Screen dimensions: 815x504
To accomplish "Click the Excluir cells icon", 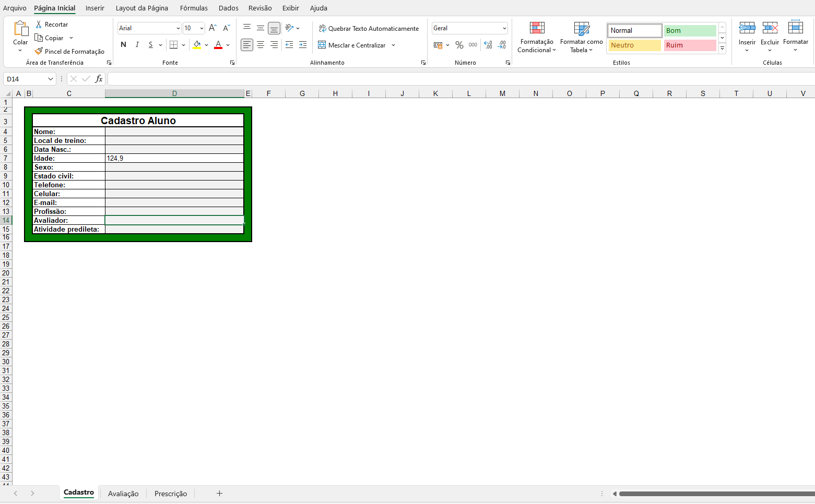I will pyautogui.click(x=770, y=28).
